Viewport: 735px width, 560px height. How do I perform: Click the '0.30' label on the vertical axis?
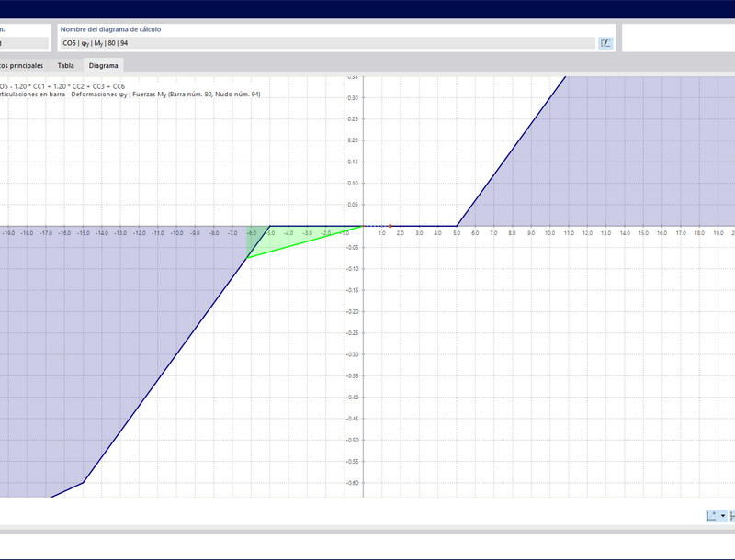(352, 98)
